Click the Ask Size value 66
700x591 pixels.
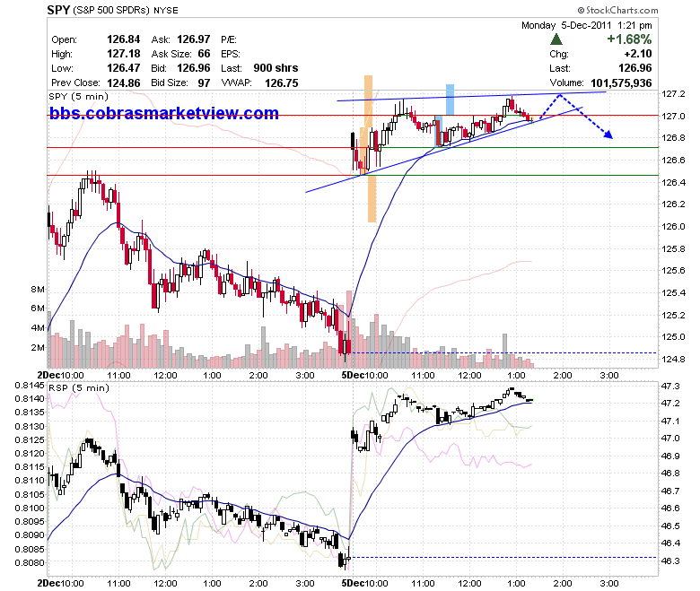point(204,54)
